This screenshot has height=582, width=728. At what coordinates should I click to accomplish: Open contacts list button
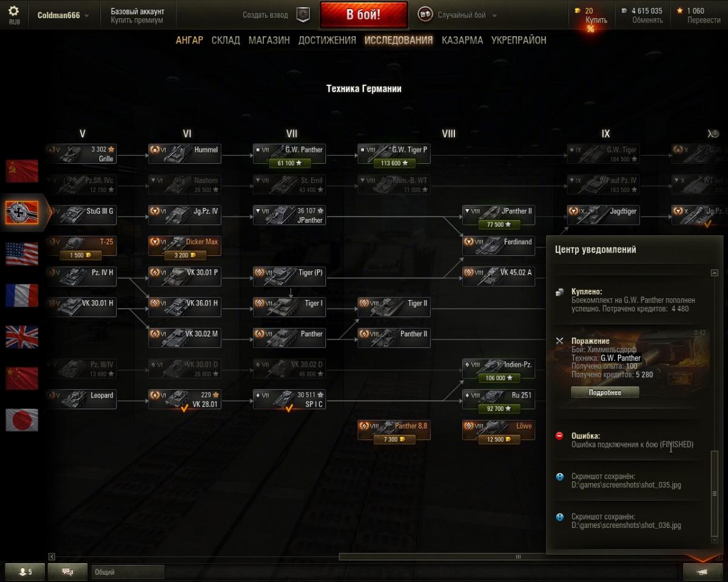25,572
